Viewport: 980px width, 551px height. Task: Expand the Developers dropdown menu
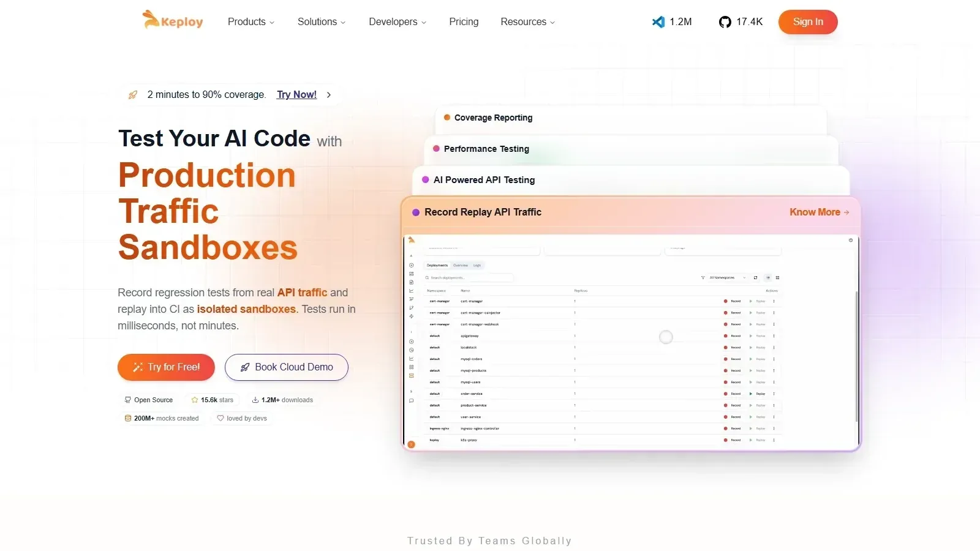[398, 22]
